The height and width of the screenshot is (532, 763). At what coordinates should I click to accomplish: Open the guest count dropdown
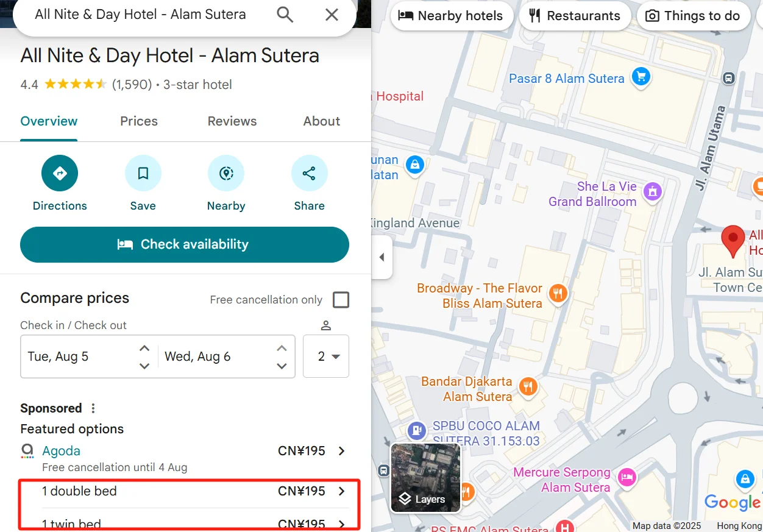[326, 356]
